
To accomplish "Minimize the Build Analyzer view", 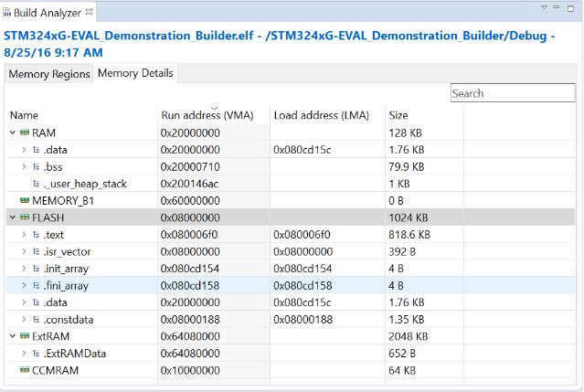I will coord(557,8).
